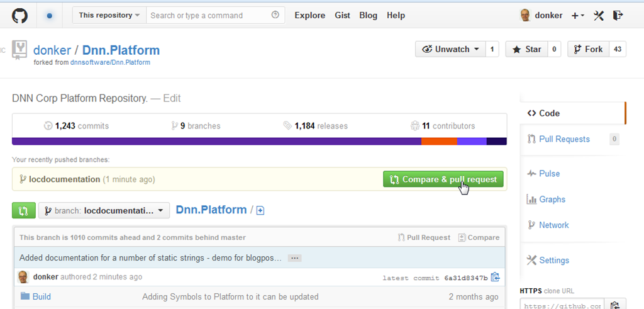This screenshot has height=309, width=644.
Task: Open the forks count 43
Action: [x=618, y=49]
